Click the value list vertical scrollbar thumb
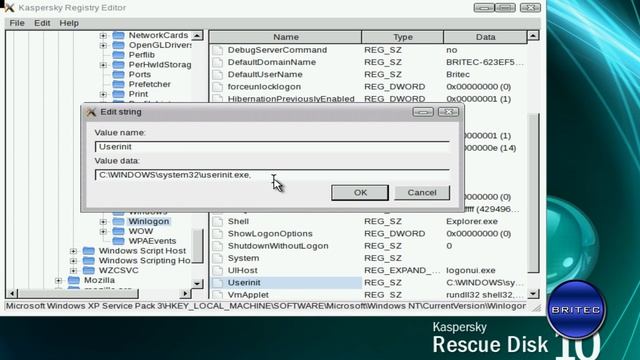This screenshot has width=640, height=360. click(x=533, y=194)
